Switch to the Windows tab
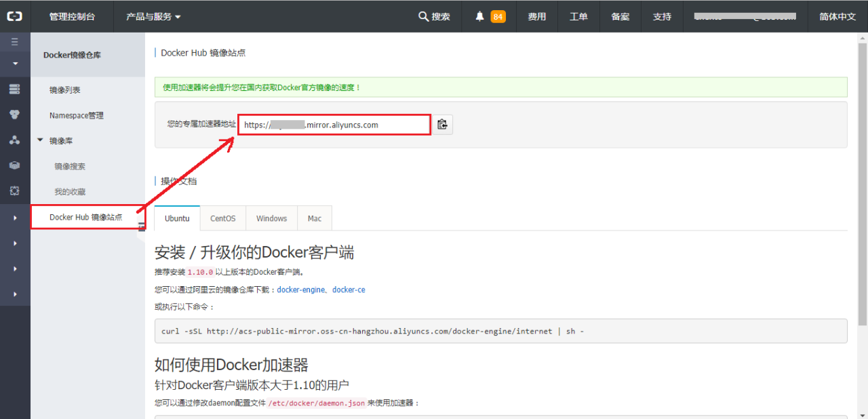This screenshot has width=868, height=419. tap(271, 218)
